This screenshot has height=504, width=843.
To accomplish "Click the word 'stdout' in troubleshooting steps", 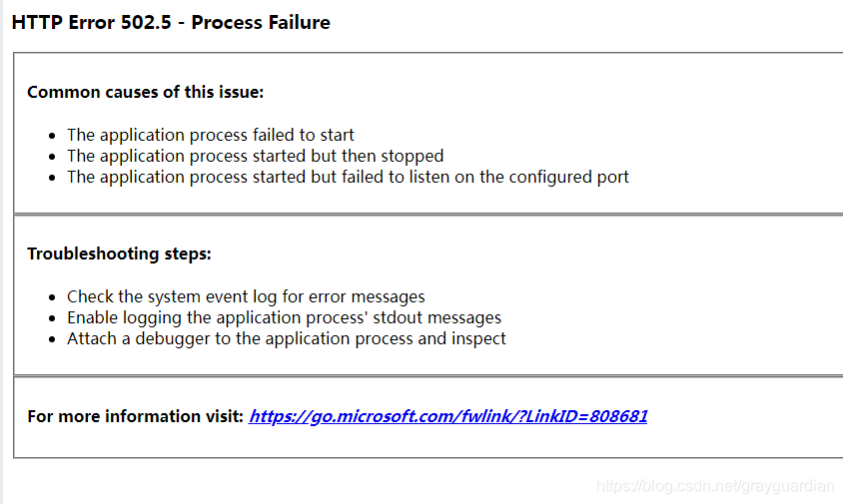I will point(398,317).
